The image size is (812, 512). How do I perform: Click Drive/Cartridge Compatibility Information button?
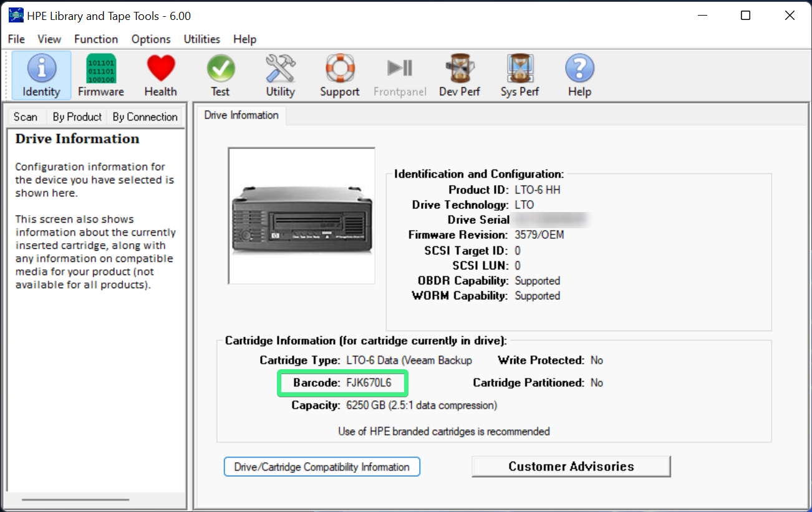(322, 467)
